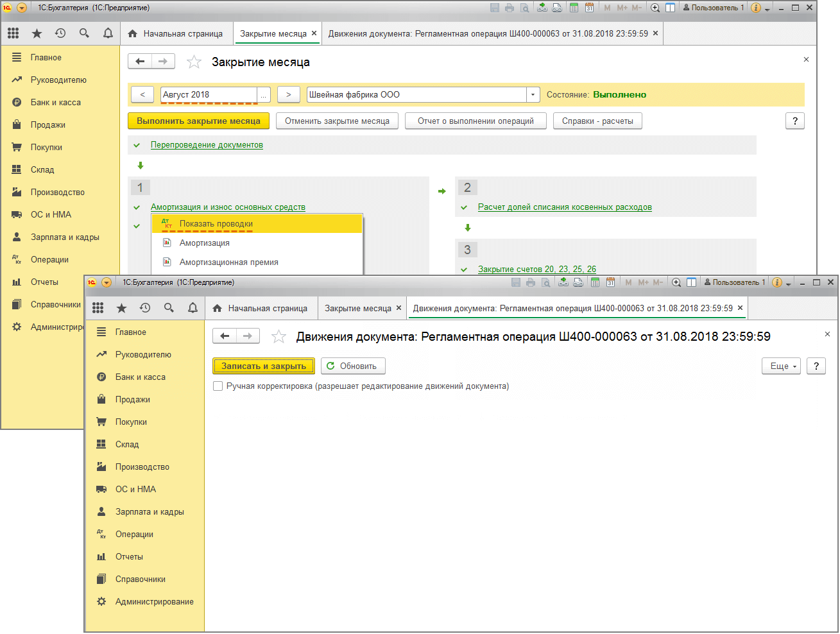Select Амортизационная премия in popup menu
840x634 pixels.
click(x=257, y=262)
